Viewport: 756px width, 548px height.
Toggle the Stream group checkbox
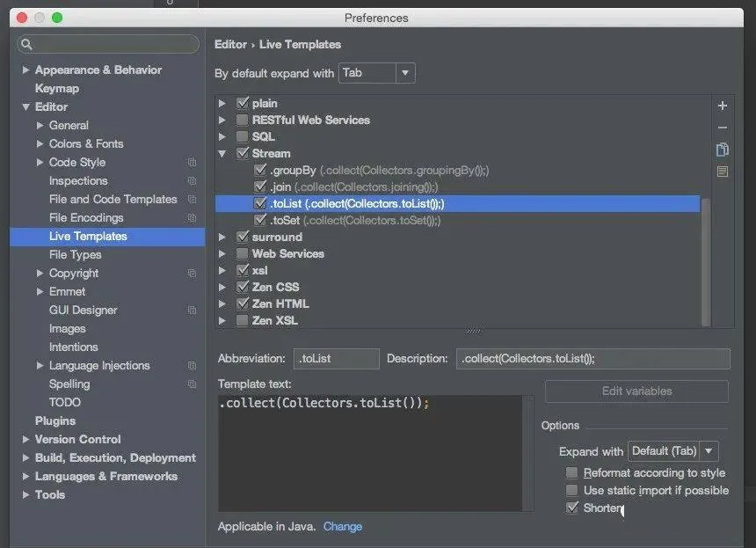click(x=243, y=153)
